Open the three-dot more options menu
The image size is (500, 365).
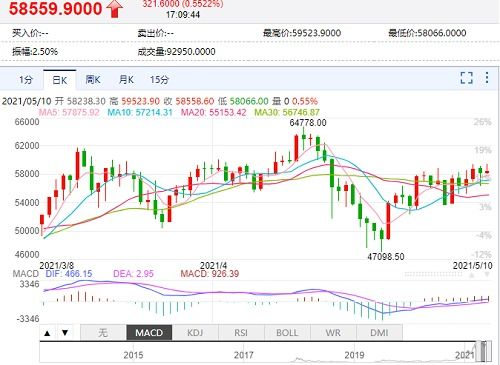(x=487, y=78)
